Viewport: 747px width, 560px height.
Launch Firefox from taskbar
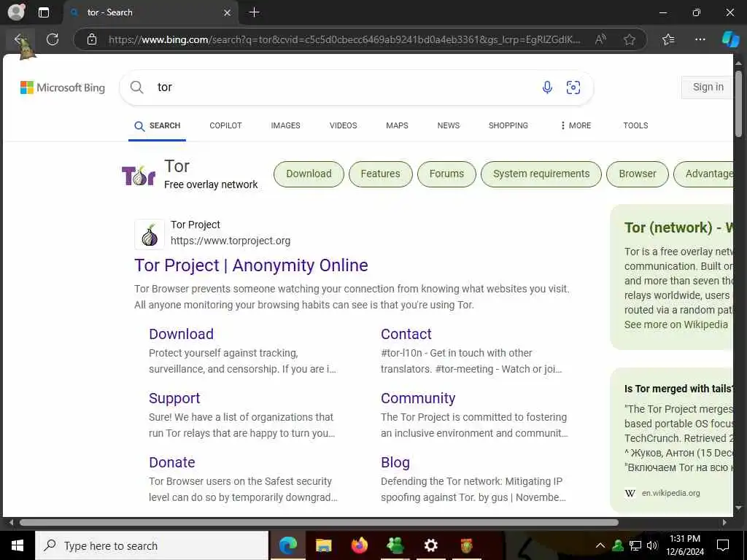[360, 545]
